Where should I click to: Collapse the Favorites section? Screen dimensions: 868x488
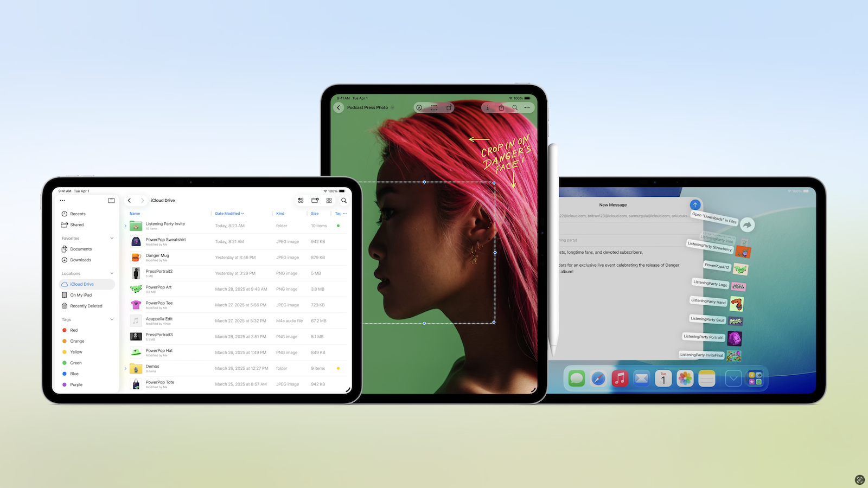(x=112, y=239)
